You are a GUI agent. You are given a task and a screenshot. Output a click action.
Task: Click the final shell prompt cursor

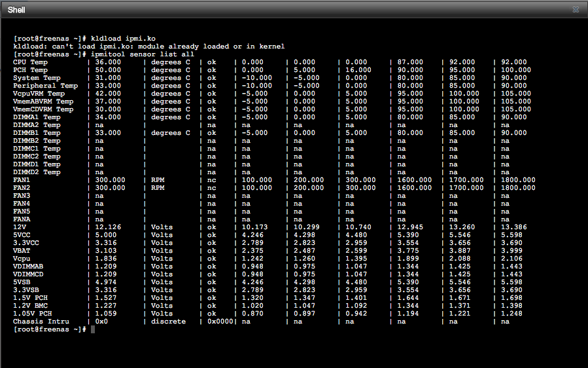[x=93, y=330]
